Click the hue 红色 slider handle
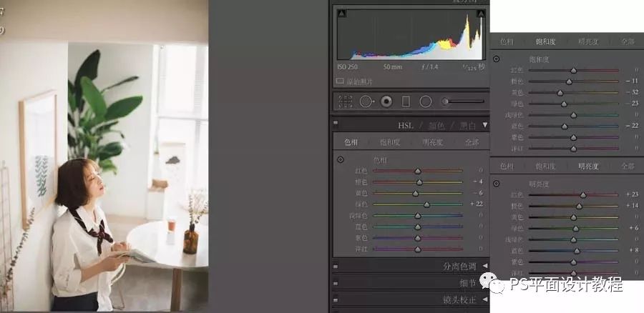The width and height of the screenshot is (644, 313). (418, 171)
